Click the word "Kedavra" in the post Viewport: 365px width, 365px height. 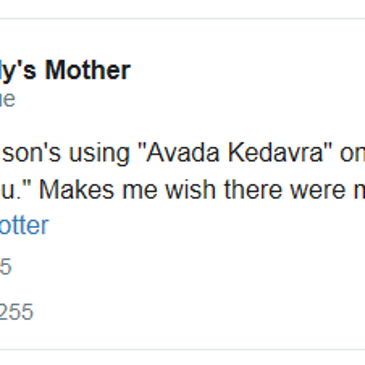(x=276, y=153)
